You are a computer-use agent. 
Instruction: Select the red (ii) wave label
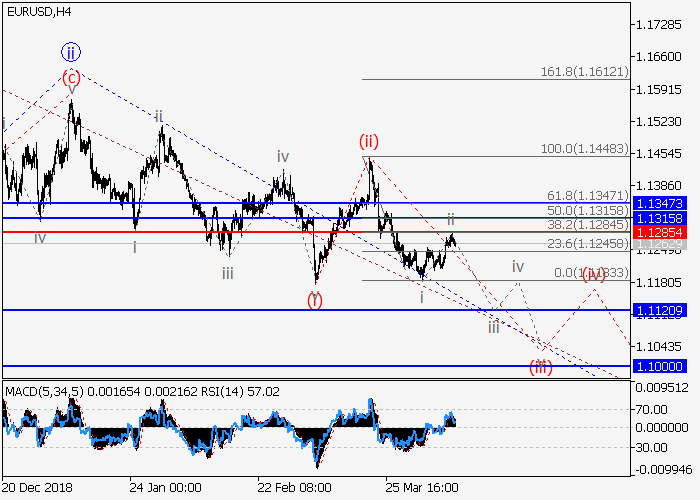(368, 142)
